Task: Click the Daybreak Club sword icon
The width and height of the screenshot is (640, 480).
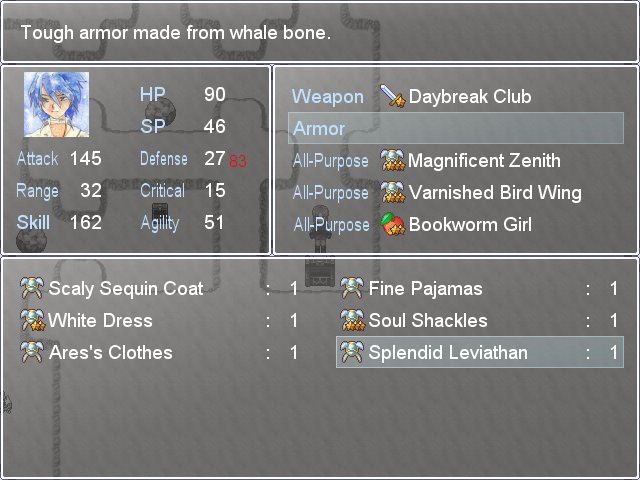Action: [392, 96]
